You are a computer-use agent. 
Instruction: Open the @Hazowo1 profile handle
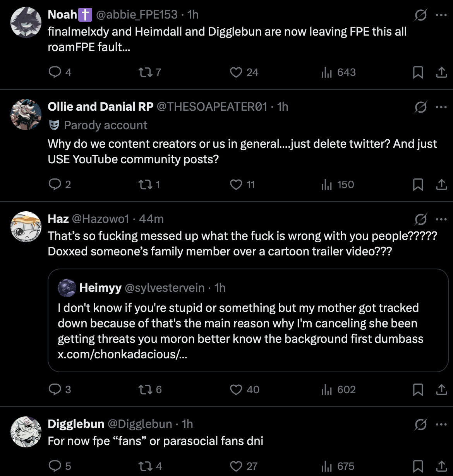click(x=100, y=219)
